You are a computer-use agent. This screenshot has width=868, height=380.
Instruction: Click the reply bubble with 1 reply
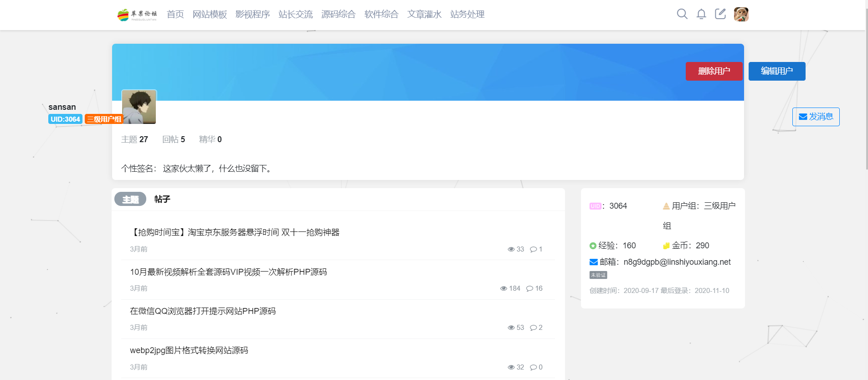534,249
